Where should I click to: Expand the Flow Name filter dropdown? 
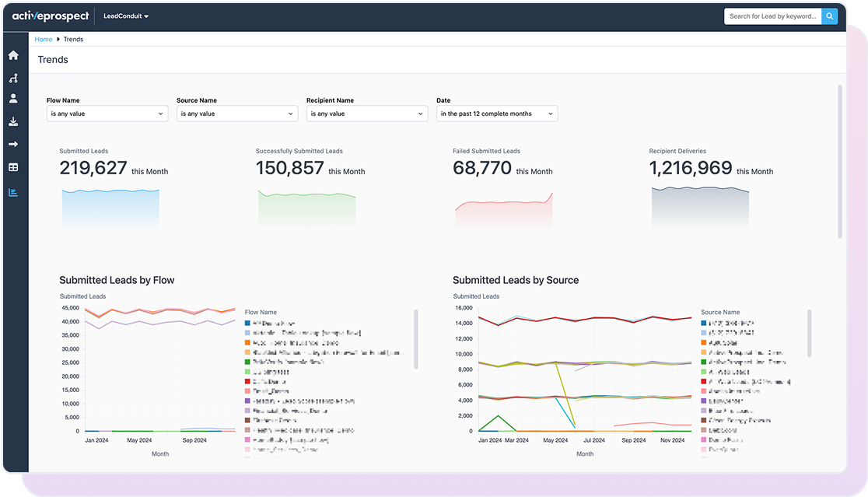(x=107, y=114)
